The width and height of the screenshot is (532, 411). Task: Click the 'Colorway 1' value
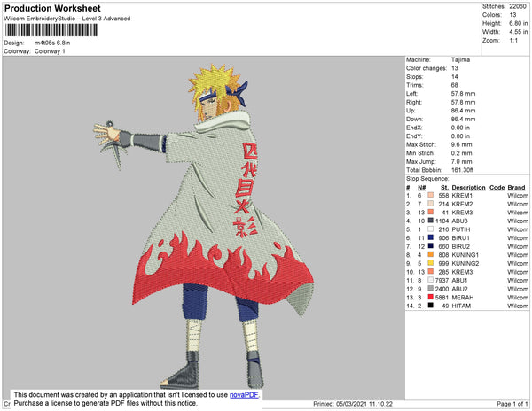click(x=50, y=51)
